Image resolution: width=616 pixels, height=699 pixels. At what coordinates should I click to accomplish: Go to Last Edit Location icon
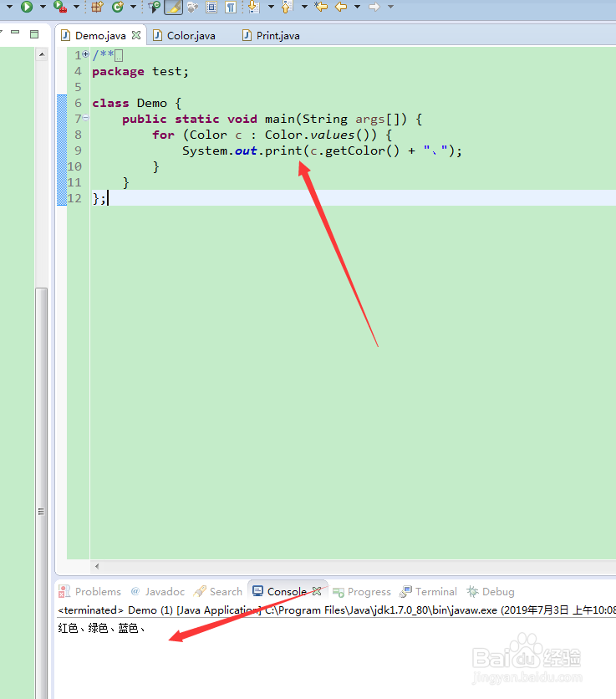pyautogui.click(x=321, y=7)
